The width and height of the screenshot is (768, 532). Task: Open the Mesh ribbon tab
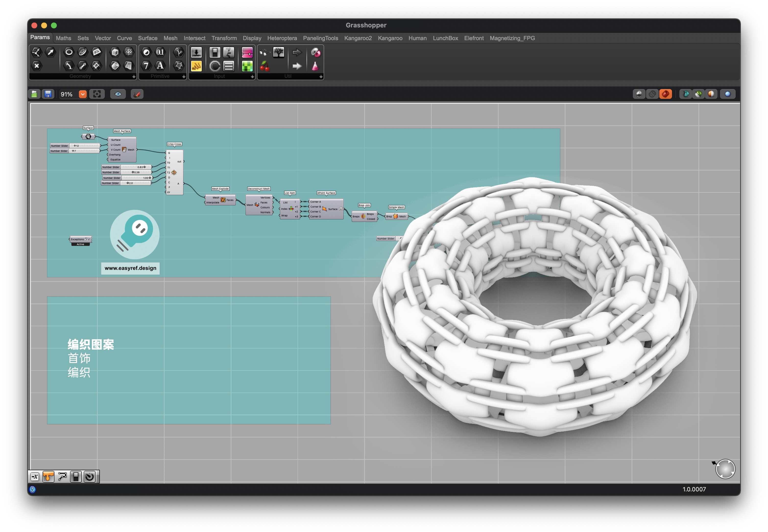tap(170, 38)
